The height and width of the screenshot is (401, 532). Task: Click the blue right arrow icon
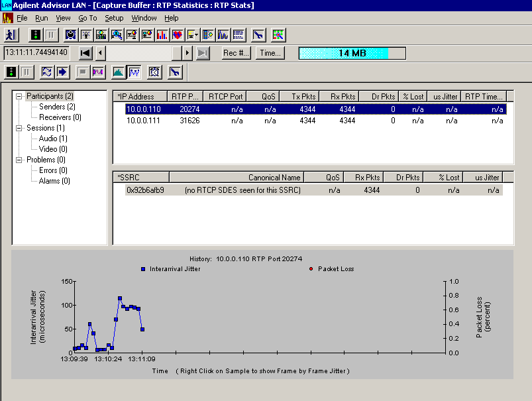coord(63,72)
